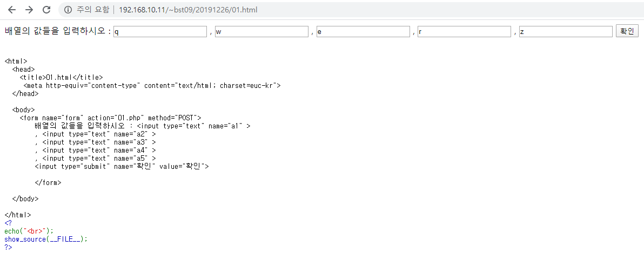Select the input field containing e

[363, 32]
